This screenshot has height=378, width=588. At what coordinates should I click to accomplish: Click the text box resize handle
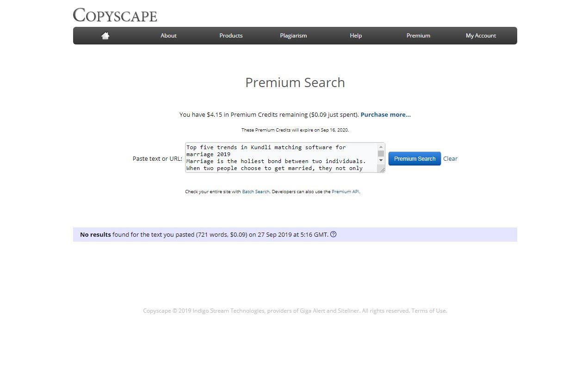[x=382, y=170]
